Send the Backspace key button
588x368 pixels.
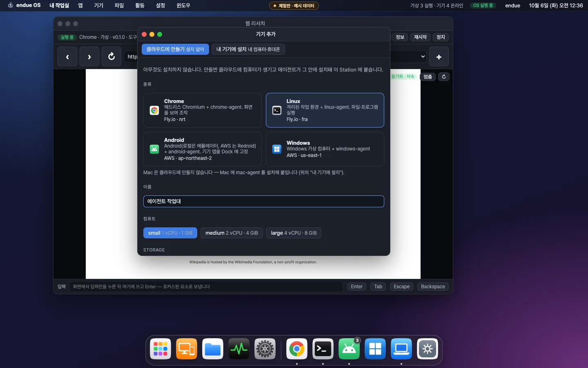click(x=433, y=287)
